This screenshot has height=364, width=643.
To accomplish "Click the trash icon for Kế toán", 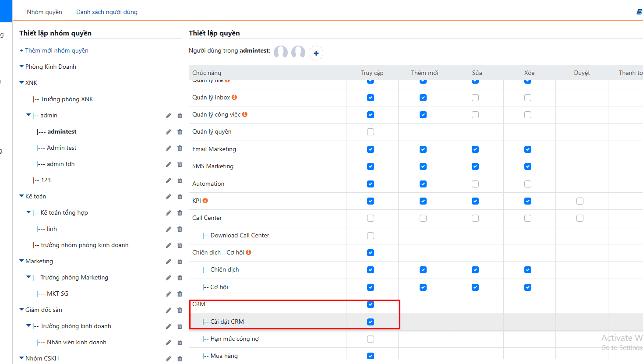I will pyautogui.click(x=180, y=197).
